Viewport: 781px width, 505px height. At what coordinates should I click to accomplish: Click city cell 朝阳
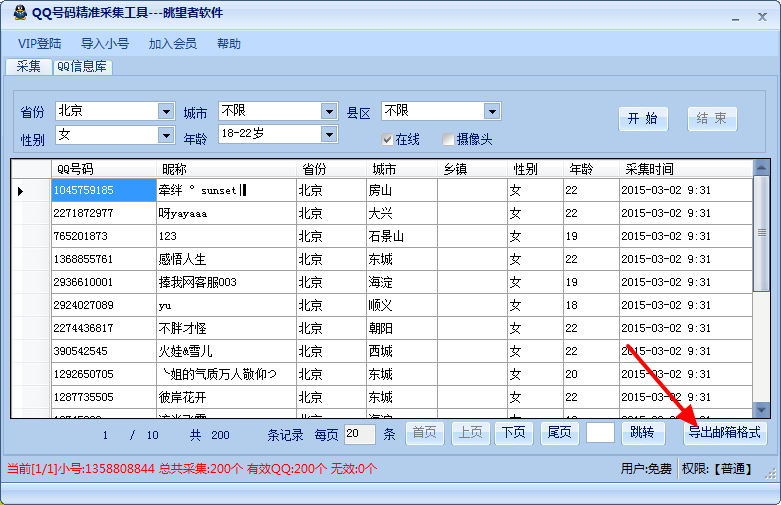click(x=402, y=328)
